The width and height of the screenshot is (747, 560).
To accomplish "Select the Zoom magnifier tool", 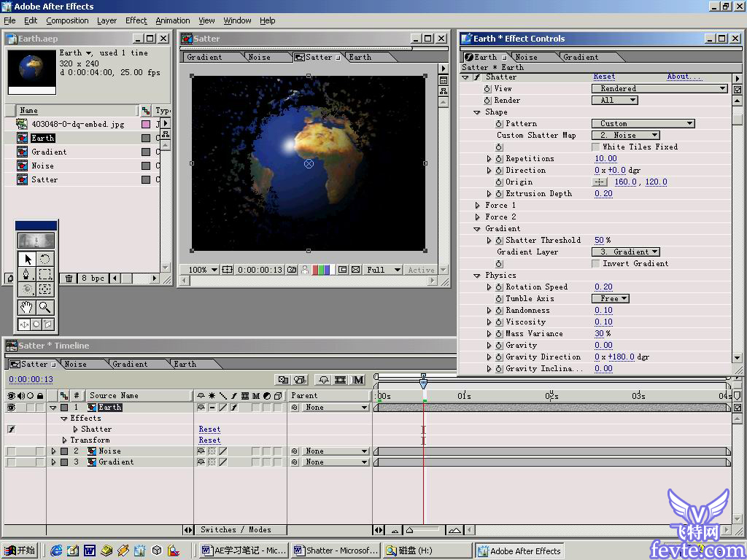I will 44,307.
